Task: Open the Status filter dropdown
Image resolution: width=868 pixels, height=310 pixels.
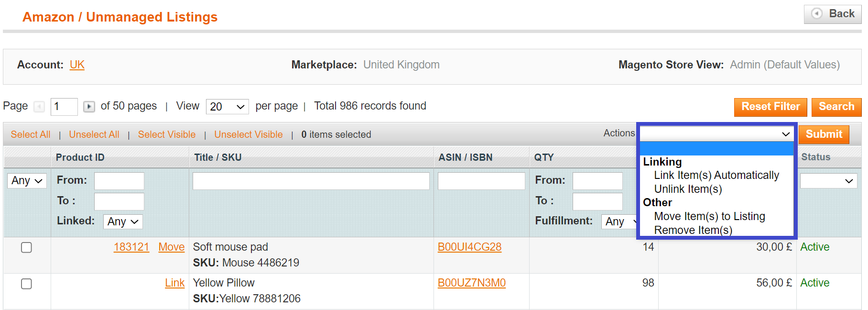Action: pos(828,181)
